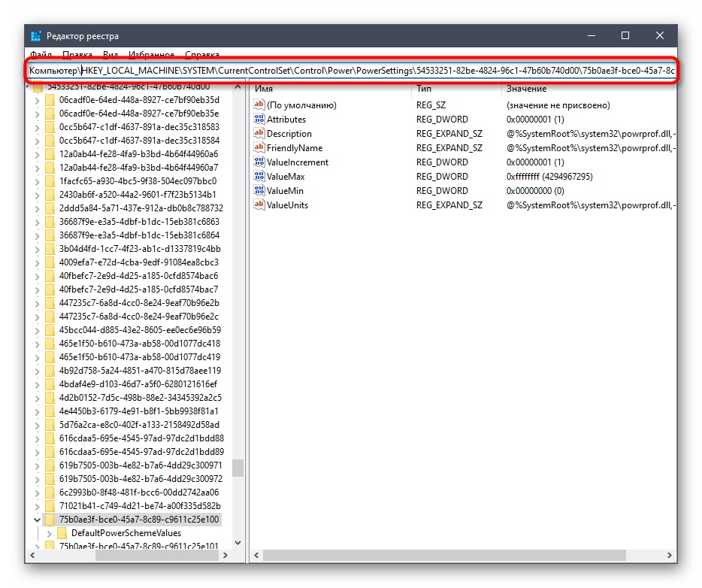Expand the 2430ab6f-a520-44a2 key
The width and height of the screenshot is (702, 588).
coord(37,195)
